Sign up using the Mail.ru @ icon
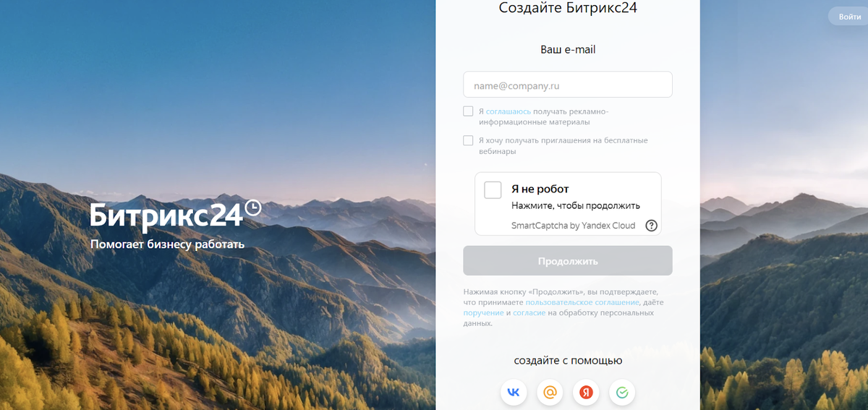The height and width of the screenshot is (410, 868). click(550, 392)
